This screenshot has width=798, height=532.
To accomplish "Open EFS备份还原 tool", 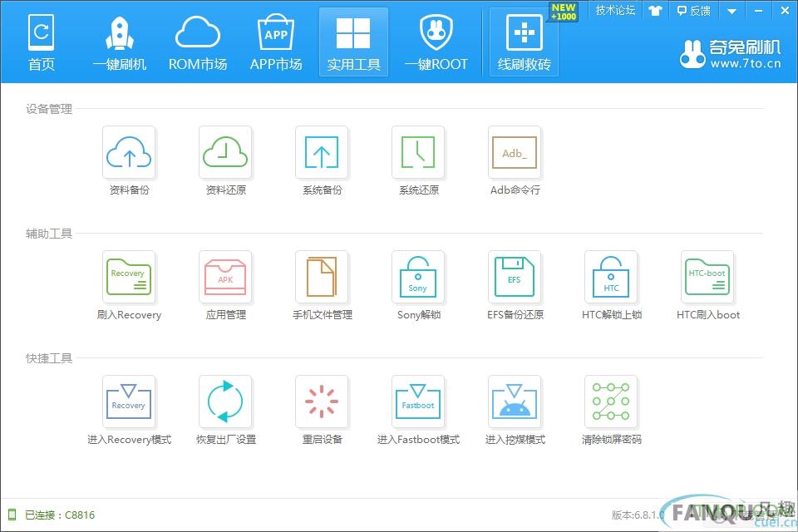I will [515, 278].
